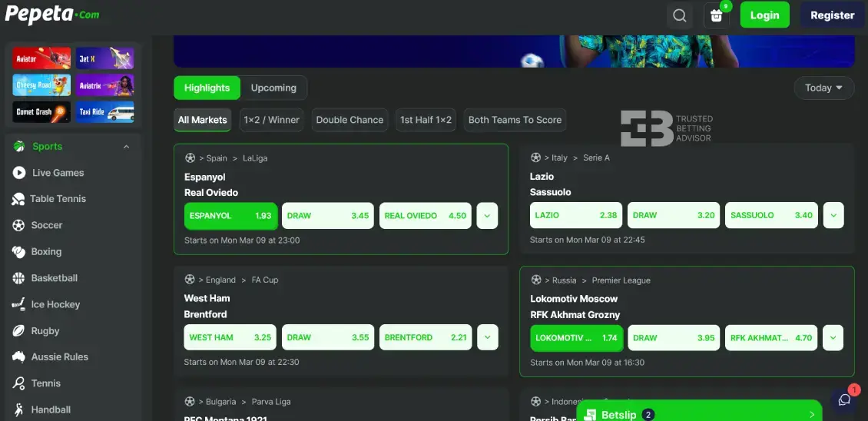Screen dimensions: 868x421
Task: Click the Live Games play icon
Action: (x=19, y=173)
